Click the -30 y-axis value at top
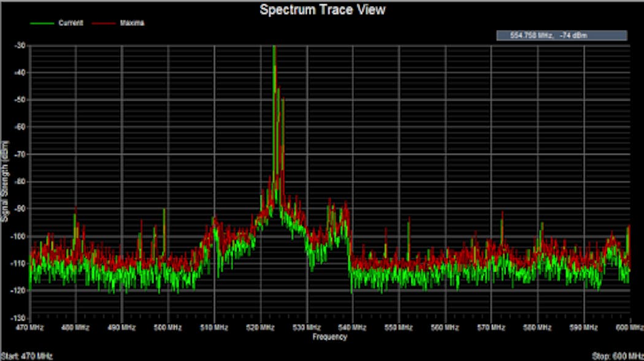 [x=21, y=46]
